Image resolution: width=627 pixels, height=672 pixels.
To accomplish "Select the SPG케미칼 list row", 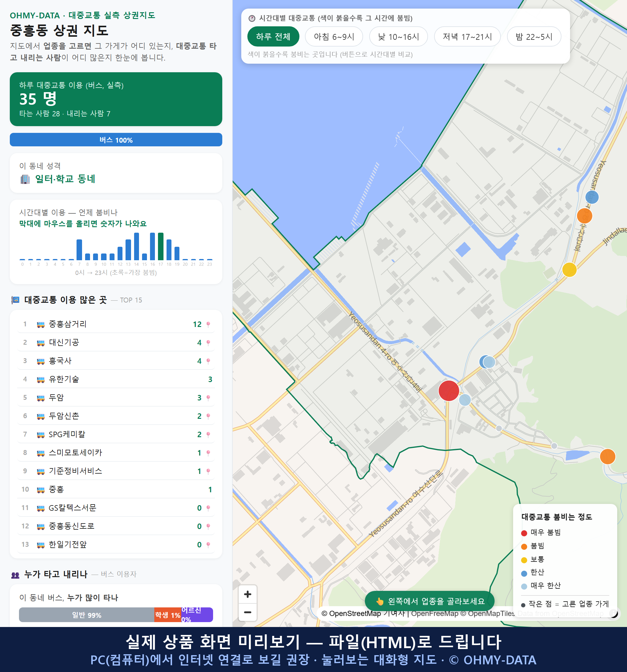I will (x=116, y=434).
